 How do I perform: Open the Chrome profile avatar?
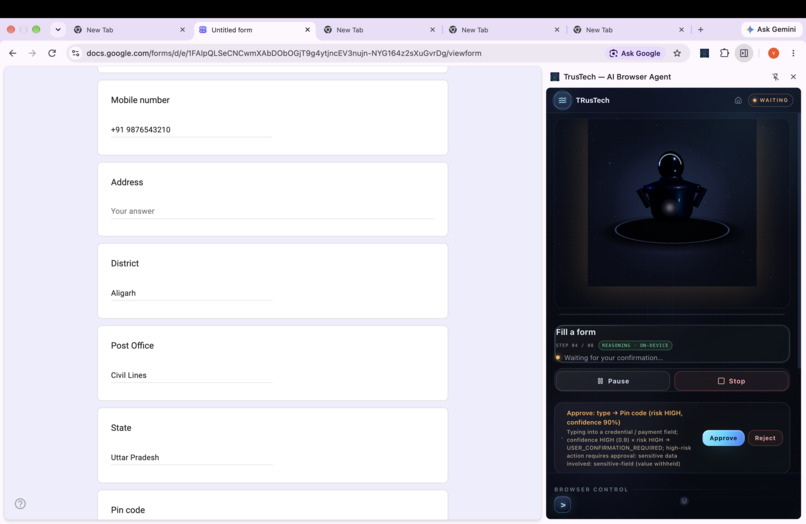773,53
